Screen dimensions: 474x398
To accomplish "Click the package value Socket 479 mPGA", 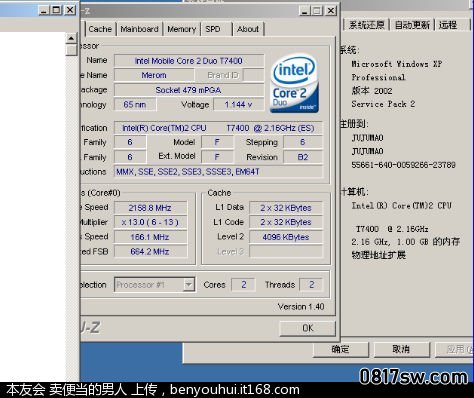I will coord(189,90).
